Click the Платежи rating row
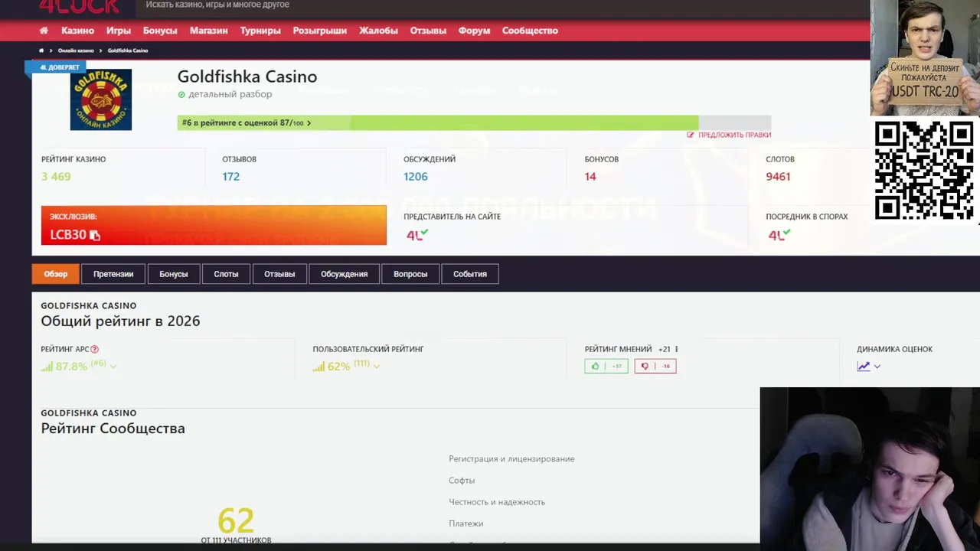The width and height of the screenshot is (980, 551). [465, 523]
